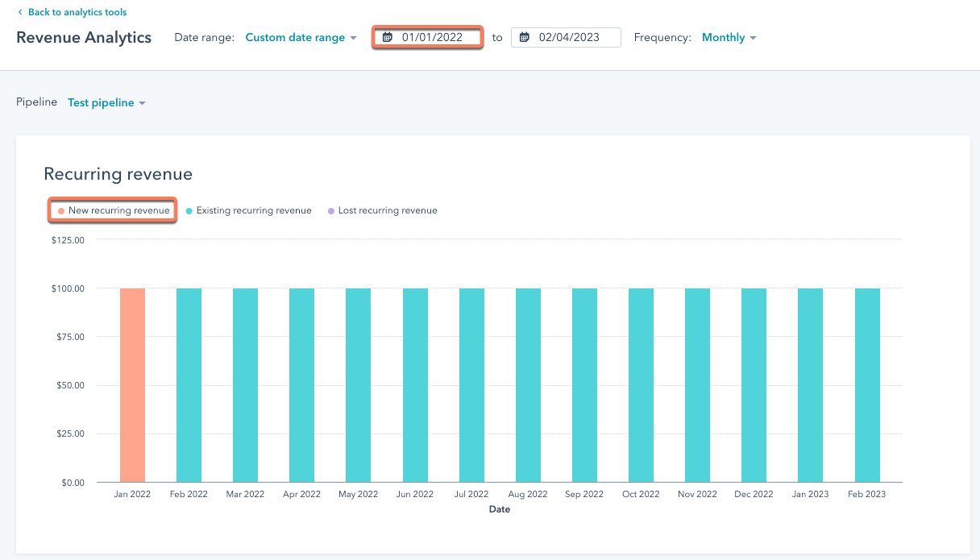
Task: Click the calendar icon on the start date field
Action: coord(388,37)
